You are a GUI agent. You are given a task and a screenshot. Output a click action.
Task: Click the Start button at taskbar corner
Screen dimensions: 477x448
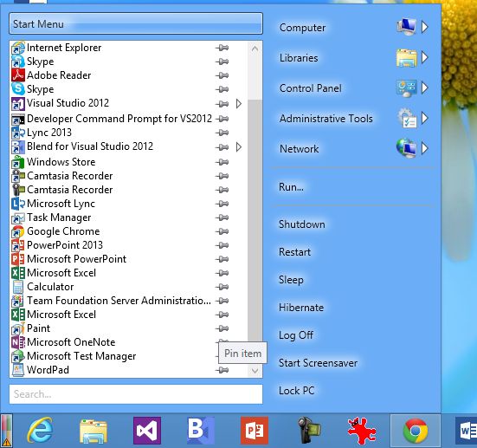(x=6, y=431)
